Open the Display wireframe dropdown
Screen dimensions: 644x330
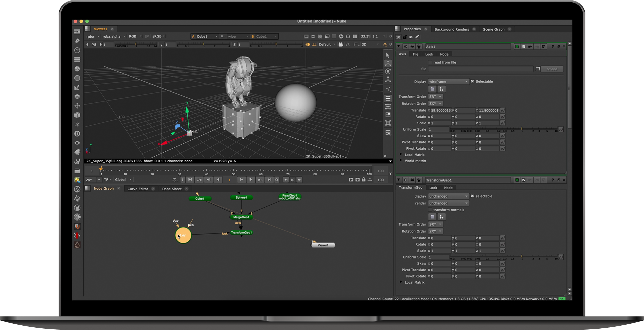448,82
